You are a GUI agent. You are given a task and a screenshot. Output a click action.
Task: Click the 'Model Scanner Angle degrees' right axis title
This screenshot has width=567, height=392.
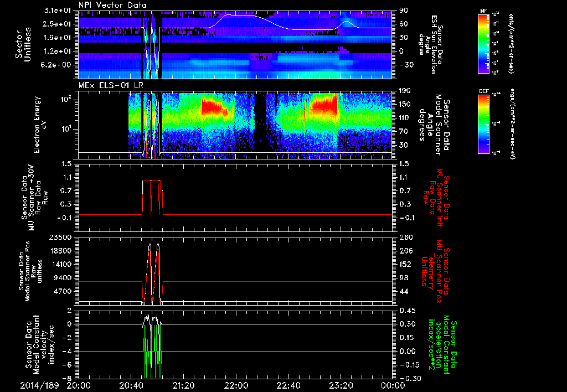tap(434, 125)
